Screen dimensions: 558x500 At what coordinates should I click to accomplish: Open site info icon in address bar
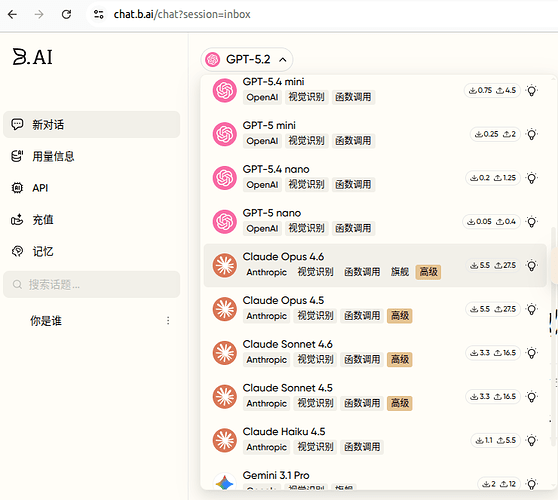(x=99, y=14)
